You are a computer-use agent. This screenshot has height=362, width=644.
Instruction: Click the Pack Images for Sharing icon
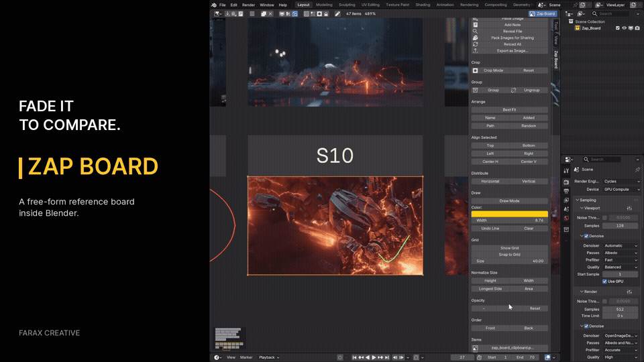475,38
